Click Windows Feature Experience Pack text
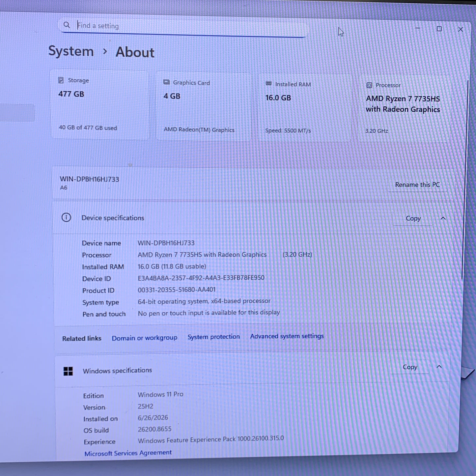 click(x=211, y=439)
